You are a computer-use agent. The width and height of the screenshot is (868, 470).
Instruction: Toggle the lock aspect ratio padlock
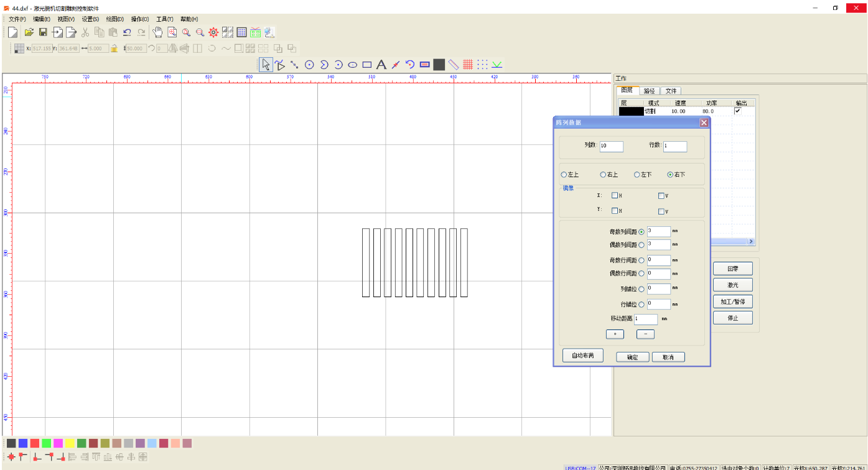114,48
